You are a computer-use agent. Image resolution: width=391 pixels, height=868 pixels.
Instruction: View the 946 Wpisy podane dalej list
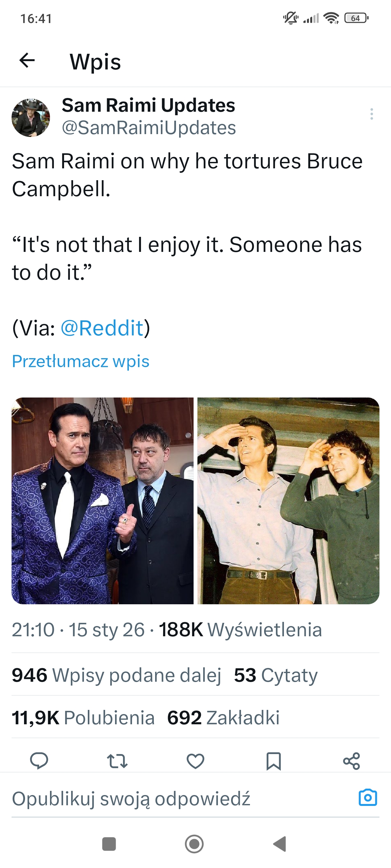116,675
